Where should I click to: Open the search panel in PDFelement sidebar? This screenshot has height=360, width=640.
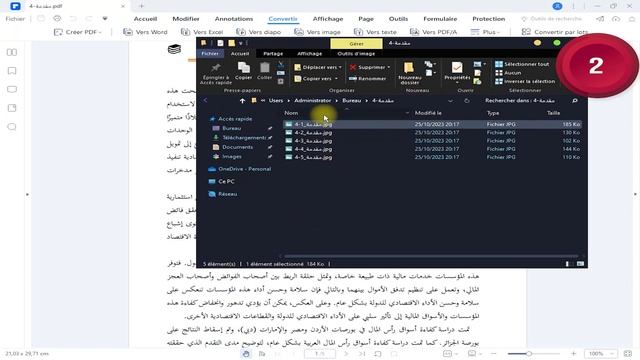(x=12, y=127)
